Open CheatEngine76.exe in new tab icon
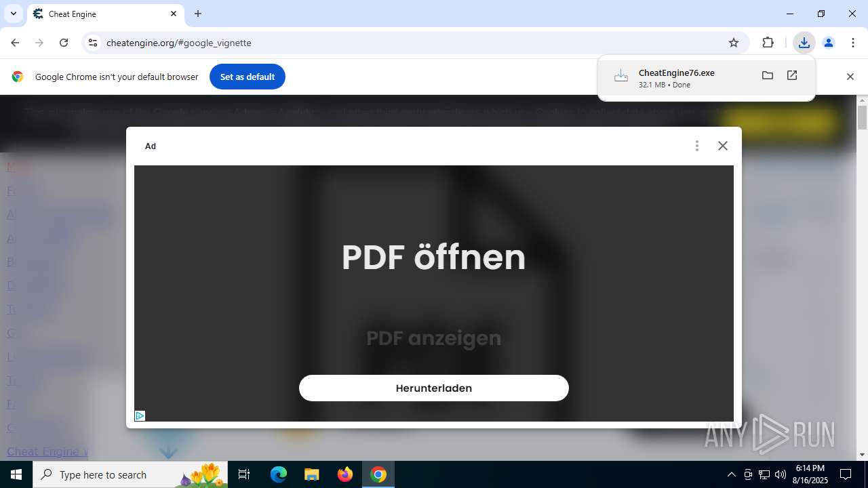This screenshot has width=868, height=488. click(x=792, y=75)
